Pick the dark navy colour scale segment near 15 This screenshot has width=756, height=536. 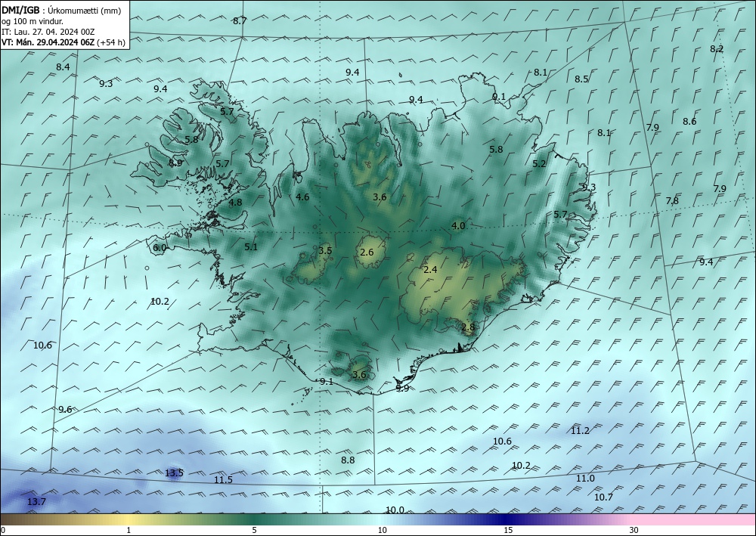click(503, 519)
